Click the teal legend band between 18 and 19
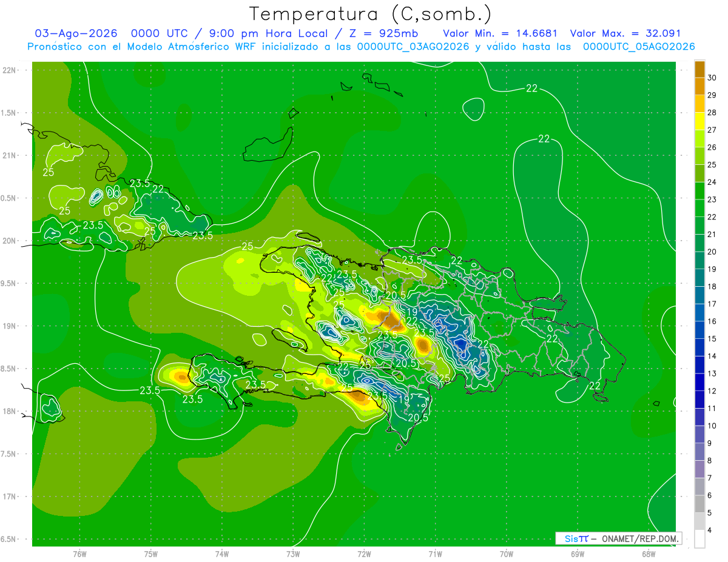The height and width of the screenshot is (562, 728). (x=699, y=278)
